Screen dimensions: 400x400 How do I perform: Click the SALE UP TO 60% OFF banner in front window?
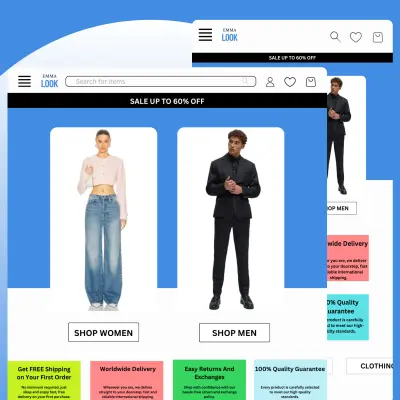click(x=167, y=101)
